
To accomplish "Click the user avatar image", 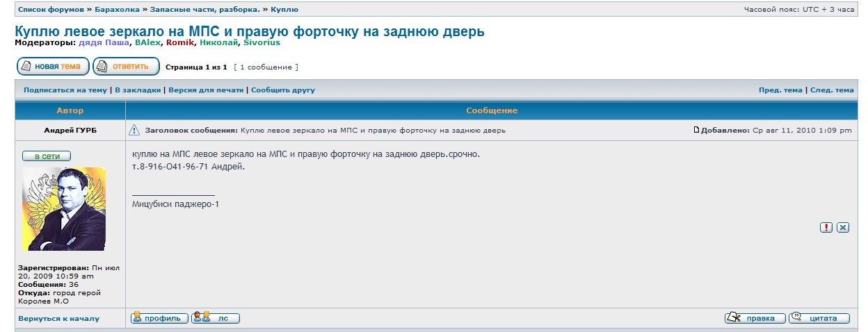I will [x=64, y=209].
